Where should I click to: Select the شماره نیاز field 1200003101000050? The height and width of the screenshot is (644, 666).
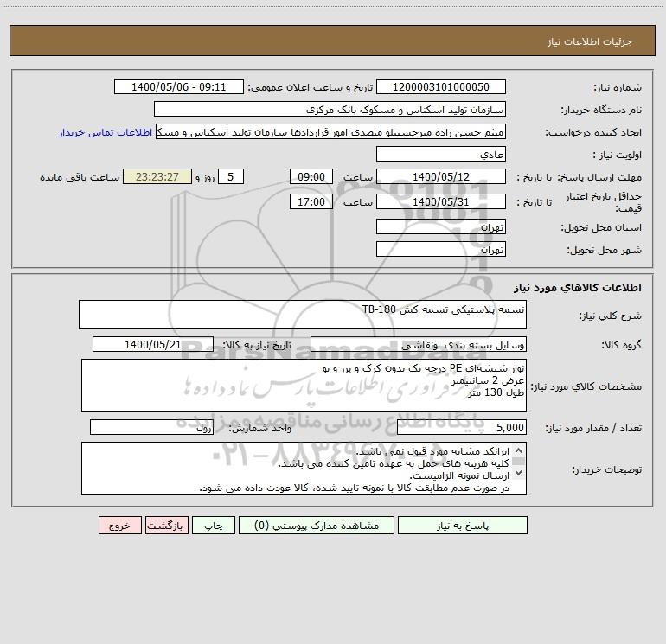441,86
